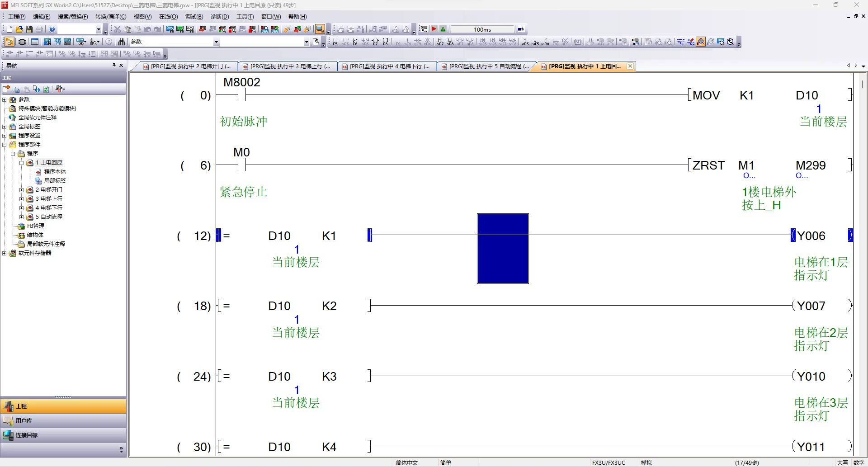Click the Save project icon

(x=29, y=29)
